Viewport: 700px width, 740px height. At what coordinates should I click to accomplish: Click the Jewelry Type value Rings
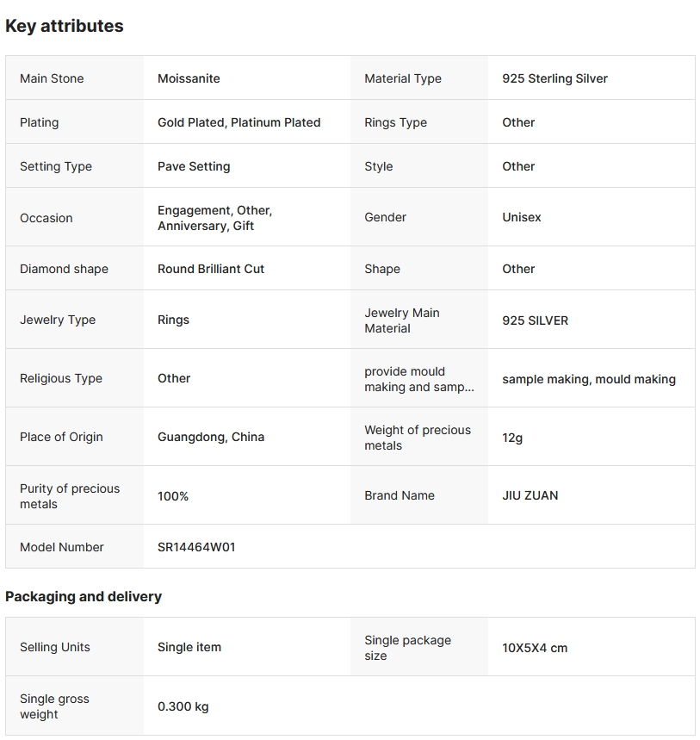tap(173, 320)
